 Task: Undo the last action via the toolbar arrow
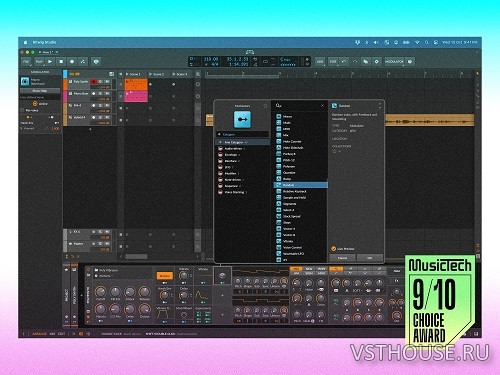[344, 62]
